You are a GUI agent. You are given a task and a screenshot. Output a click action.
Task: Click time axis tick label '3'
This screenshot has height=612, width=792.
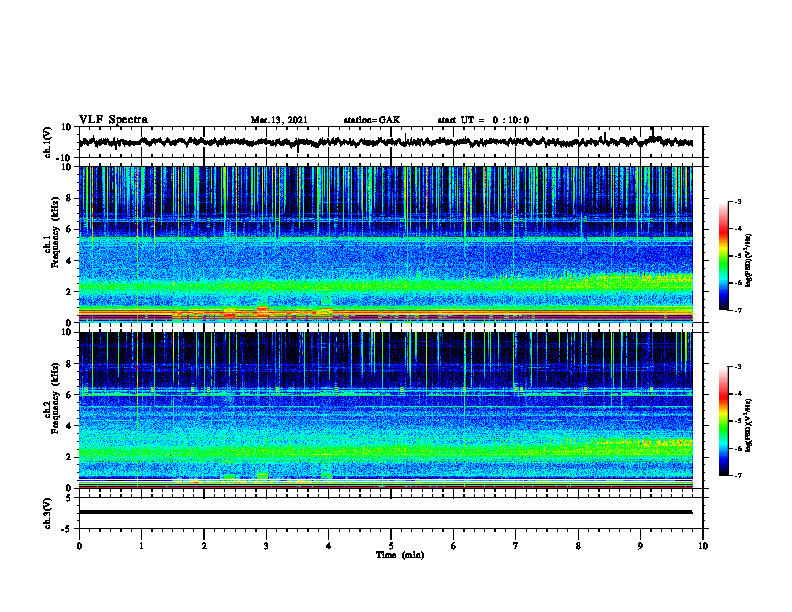[266, 546]
